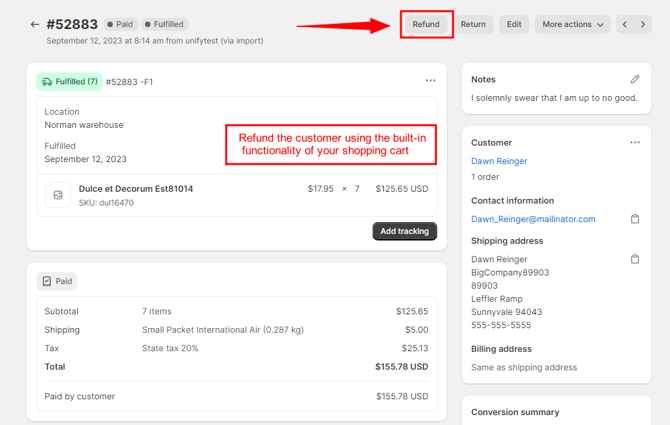Open the Dulce et Decorum Est81014 product
The image size is (670, 425).
(136, 189)
